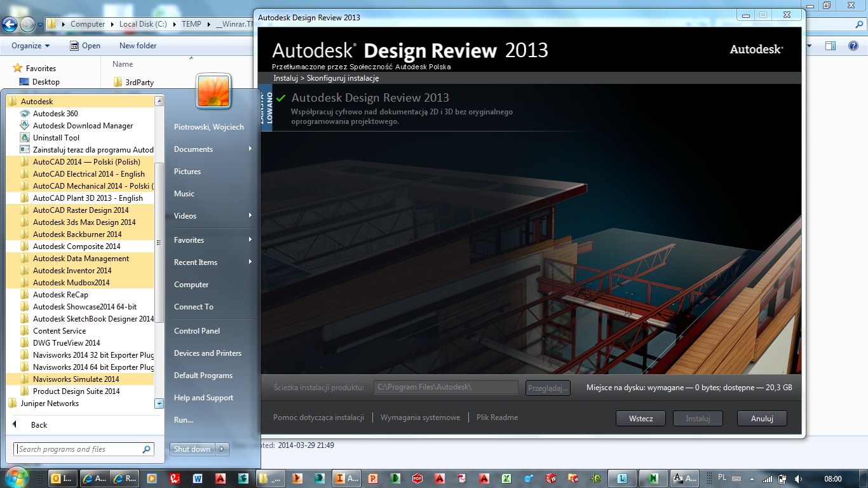Screen dimensions: 868x488
Task: Open the Autodesk Uninstall Tool
Action: [56, 138]
